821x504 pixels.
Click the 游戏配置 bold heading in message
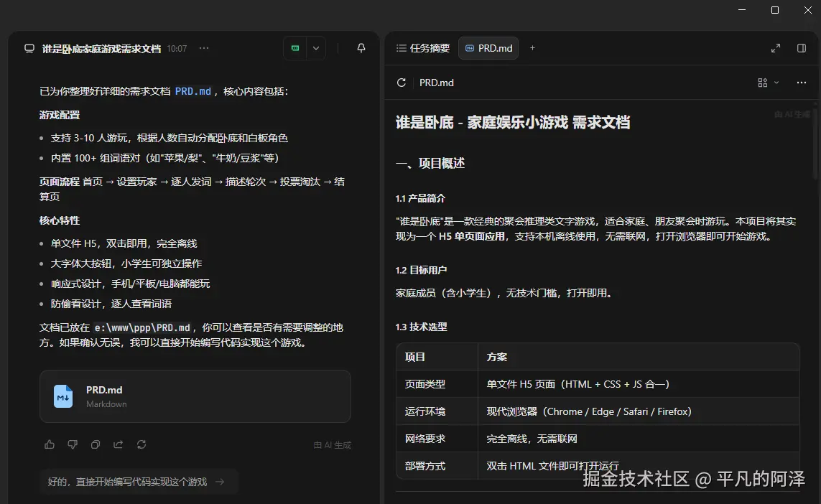(59, 115)
